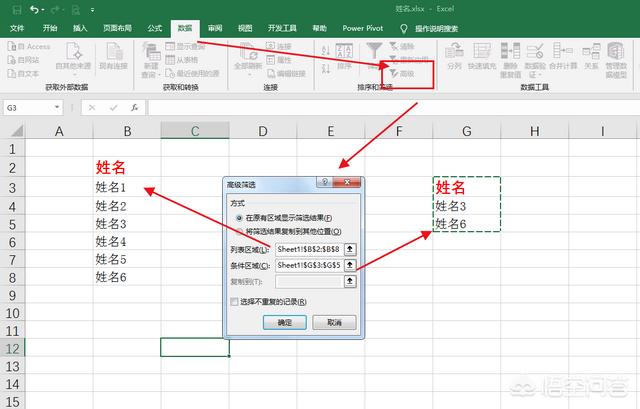This screenshot has height=409, width=640.
Task: Switch to the 公式 (Formulas) ribbon tab
Action: click(x=154, y=29)
